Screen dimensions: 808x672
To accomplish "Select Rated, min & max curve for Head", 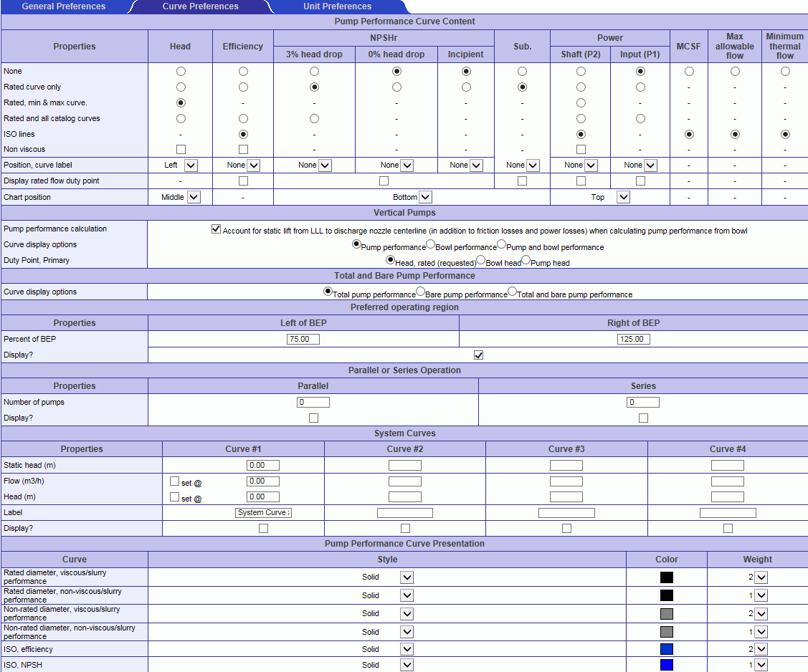I will tap(181, 102).
